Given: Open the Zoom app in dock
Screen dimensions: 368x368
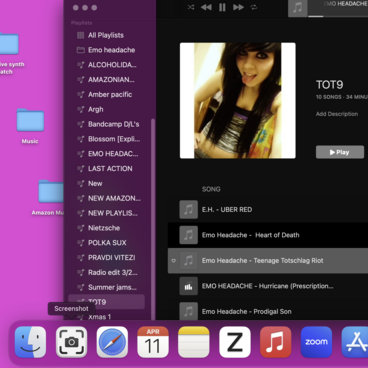Looking at the screenshot, I should 316,342.
